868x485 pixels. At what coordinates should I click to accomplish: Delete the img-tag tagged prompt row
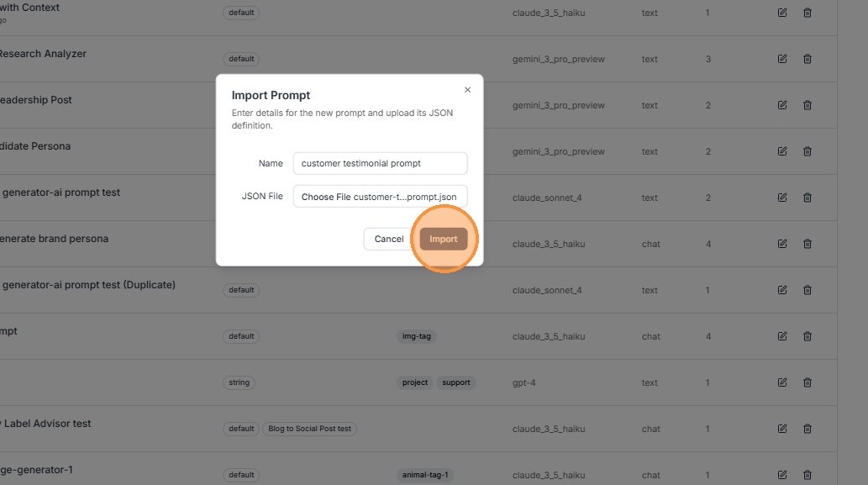(x=808, y=336)
